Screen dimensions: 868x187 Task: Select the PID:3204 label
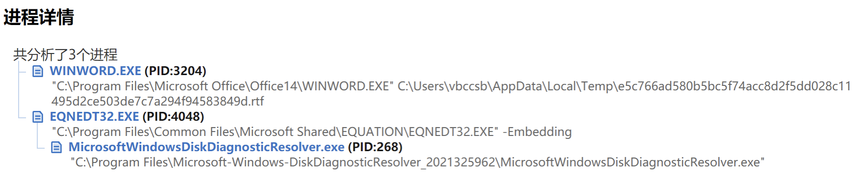coord(175,71)
